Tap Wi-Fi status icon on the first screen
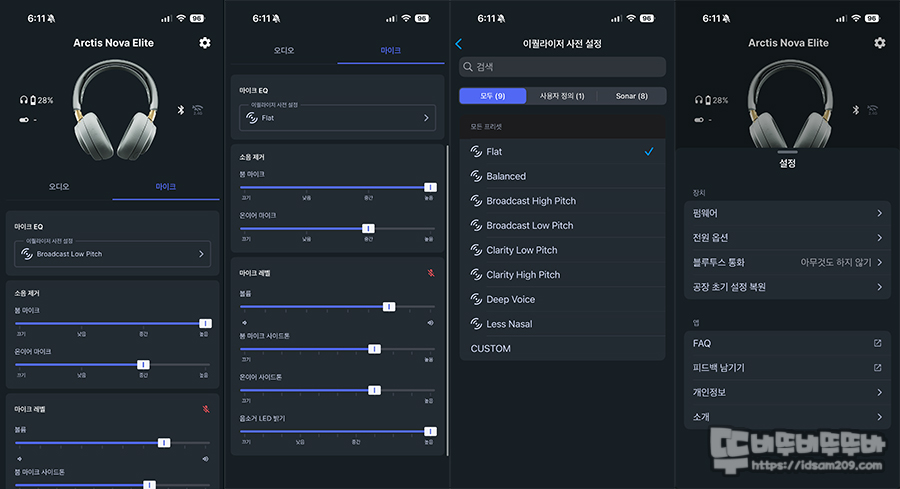This screenshot has width=900, height=489. click(181, 18)
